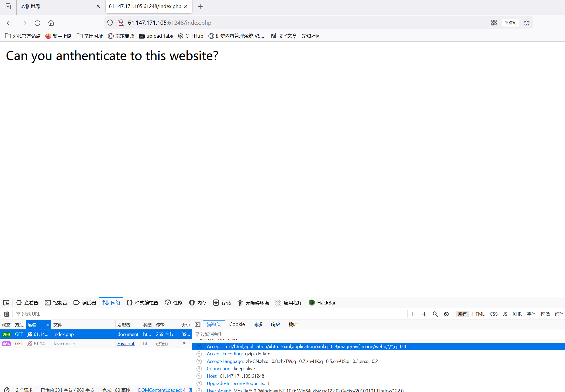Image resolution: width=565 pixels, height=392 pixels.
Task: Sort requests by 域名 column
Action: (38, 325)
